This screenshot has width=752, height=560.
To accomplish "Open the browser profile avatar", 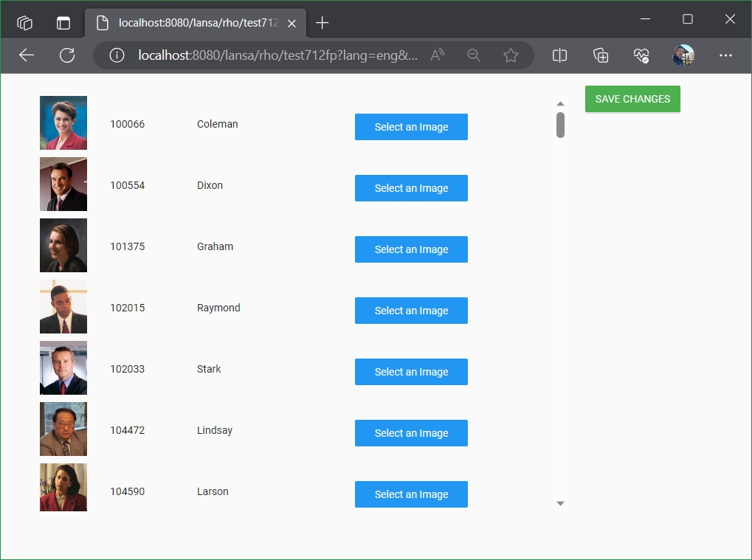I will click(x=683, y=55).
